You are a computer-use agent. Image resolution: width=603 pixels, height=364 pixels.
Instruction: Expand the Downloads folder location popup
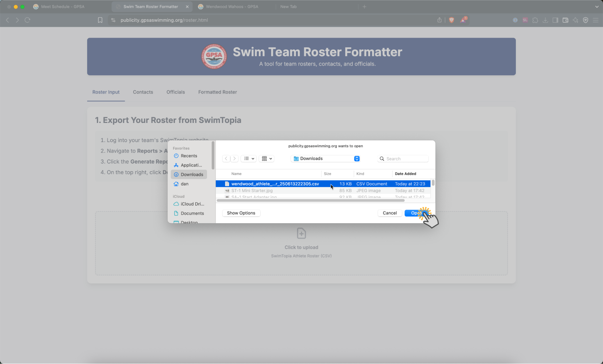coord(357,158)
